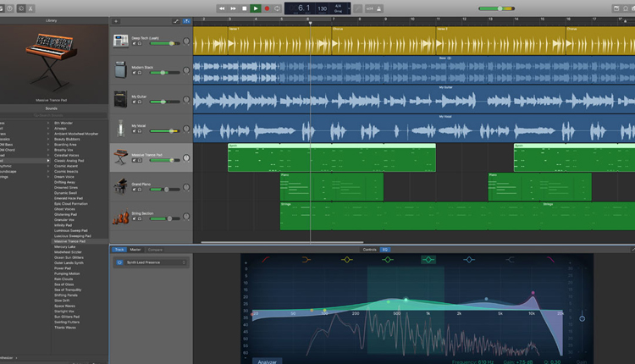Click the Grand Piano track pan knob
The image size is (635, 364).
coord(186,187)
